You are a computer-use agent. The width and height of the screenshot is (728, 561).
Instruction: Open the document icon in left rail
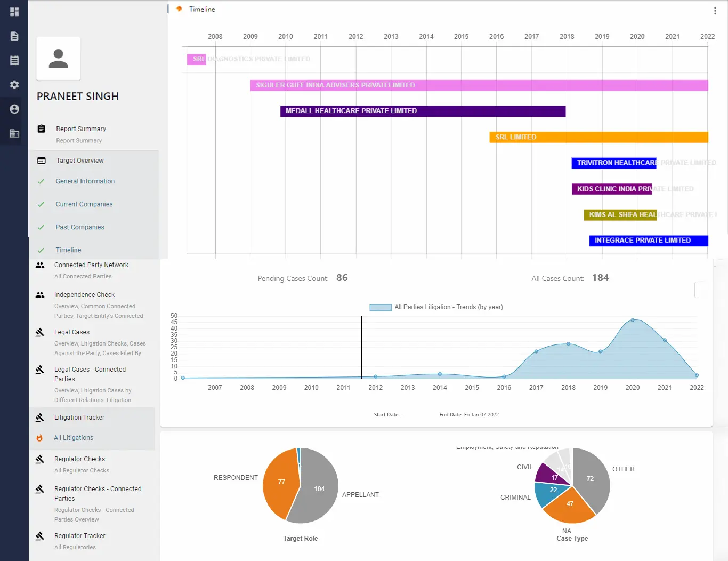[x=14, y=36]
